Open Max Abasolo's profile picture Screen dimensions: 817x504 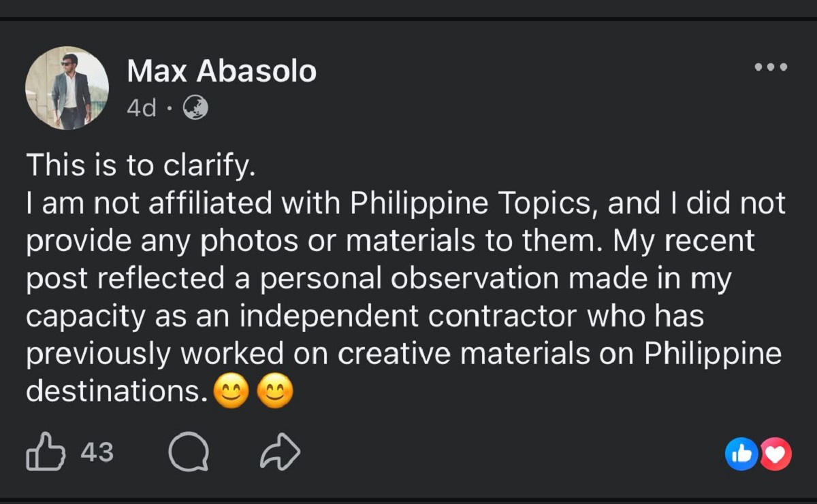point(67,88)
